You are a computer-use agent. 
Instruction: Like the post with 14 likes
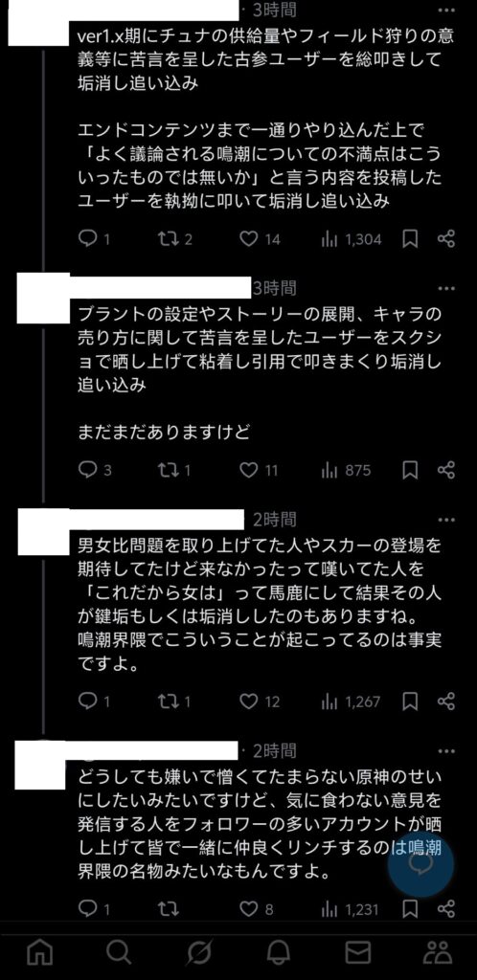(x=249, y=238)
